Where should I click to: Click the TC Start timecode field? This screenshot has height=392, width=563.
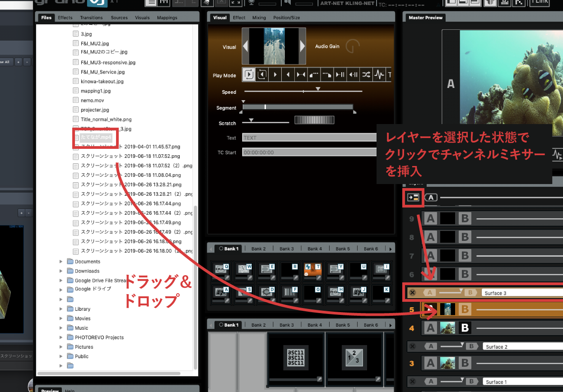point(310,152)
